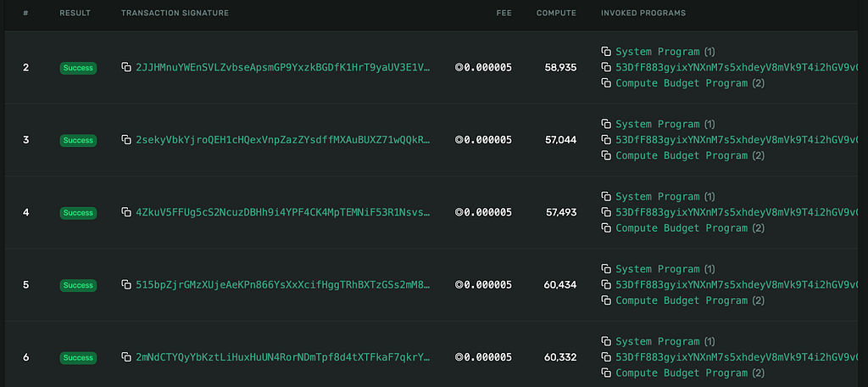Copy System Program address in row 2
868x387 pixels.
point(606,52)
